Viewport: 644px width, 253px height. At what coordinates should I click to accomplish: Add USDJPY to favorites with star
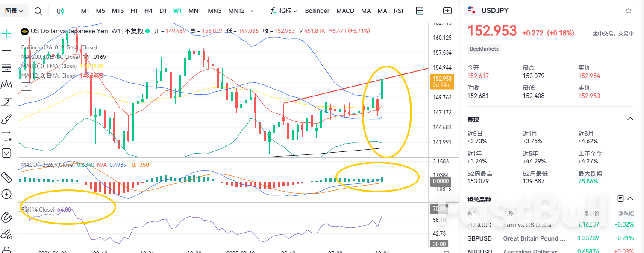pyautogui.click(x=629, y=11)
